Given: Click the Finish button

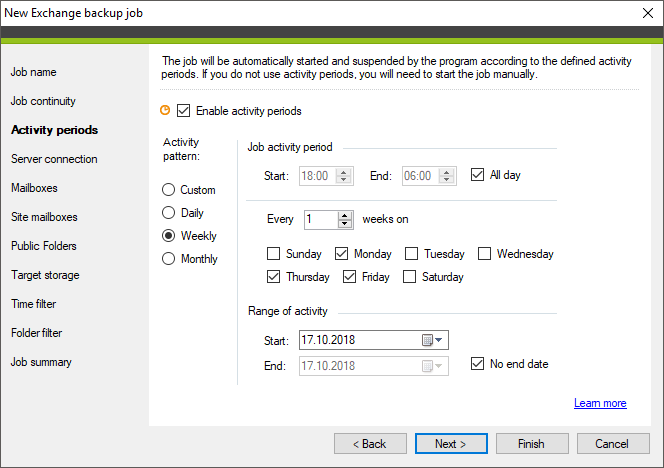Looking at the screenshot, I should 532,443.
